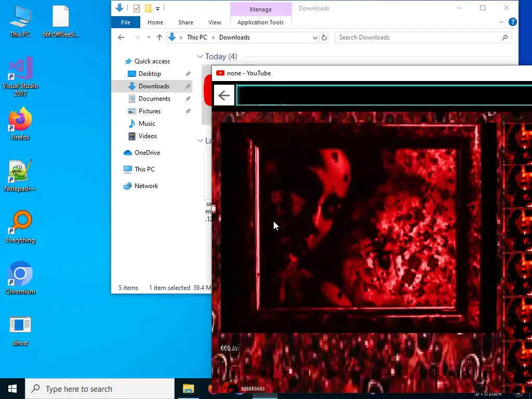Open the Application Tools tab
Screen dimensions: 532x399
pyautogui.click(x=260, y=22)
